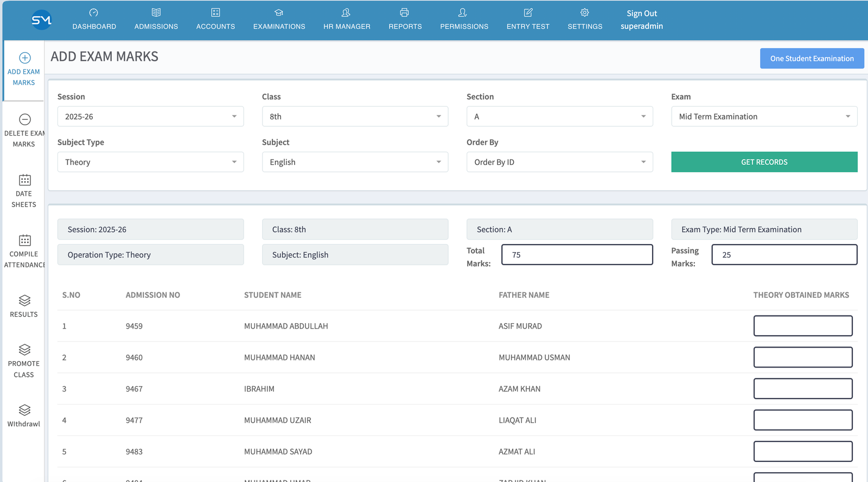Click the One Student Examination button

(x=812, y=59)
